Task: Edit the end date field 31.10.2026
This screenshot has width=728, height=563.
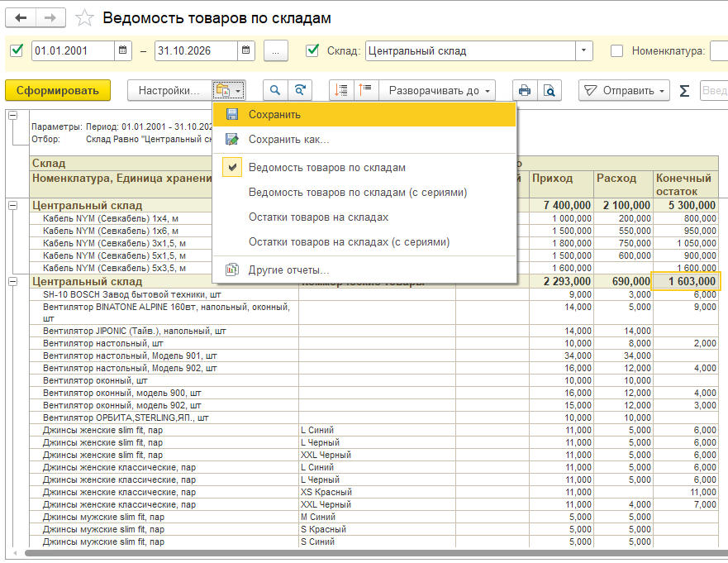Action: [197, 50]
